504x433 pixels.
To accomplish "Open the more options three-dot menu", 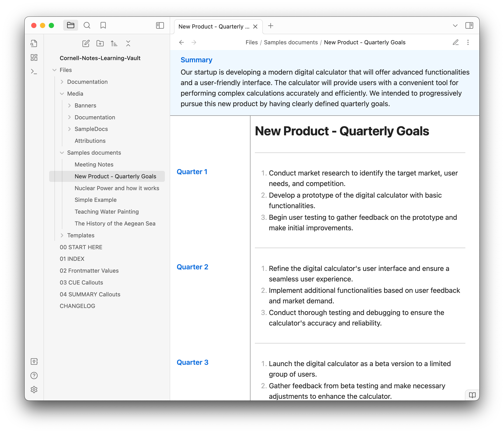I will [x=468, y=42].
